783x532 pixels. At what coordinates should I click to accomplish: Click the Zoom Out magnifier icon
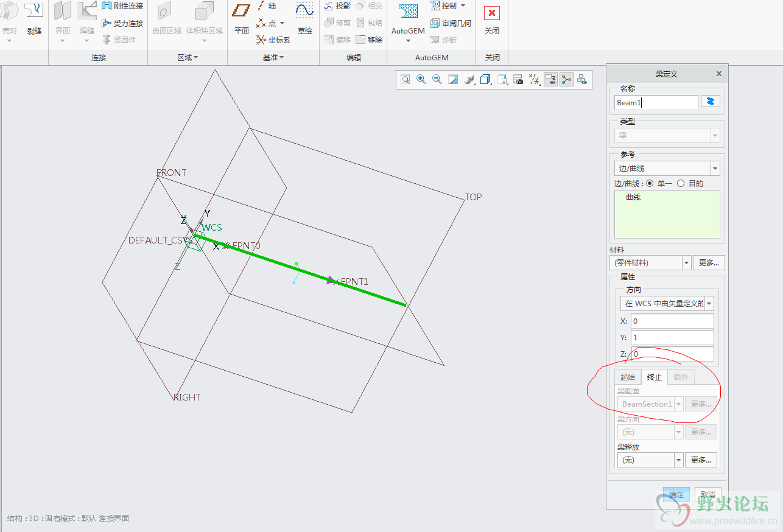coord(437,80)
